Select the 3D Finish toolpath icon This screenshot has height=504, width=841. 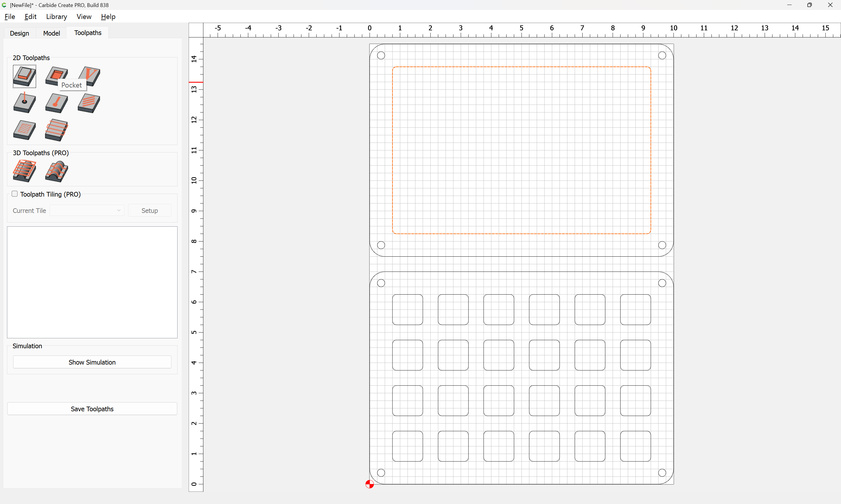56,171
